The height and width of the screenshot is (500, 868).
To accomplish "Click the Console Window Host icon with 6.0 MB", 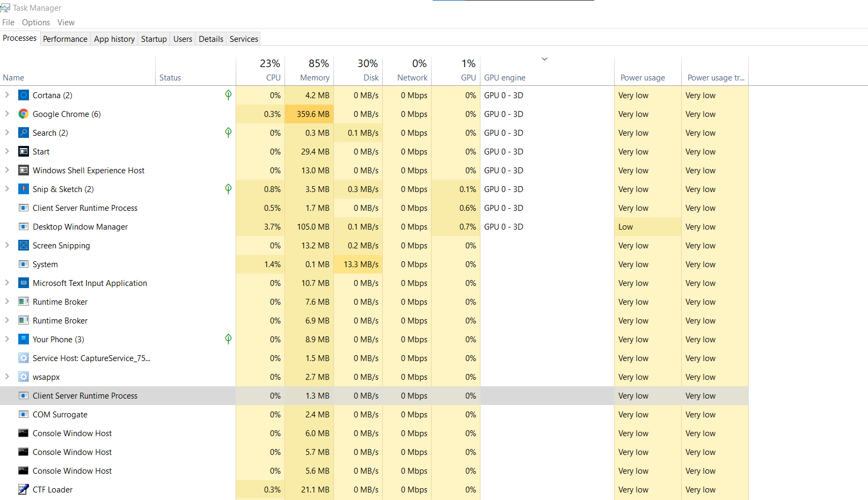I will pos(24,433).
